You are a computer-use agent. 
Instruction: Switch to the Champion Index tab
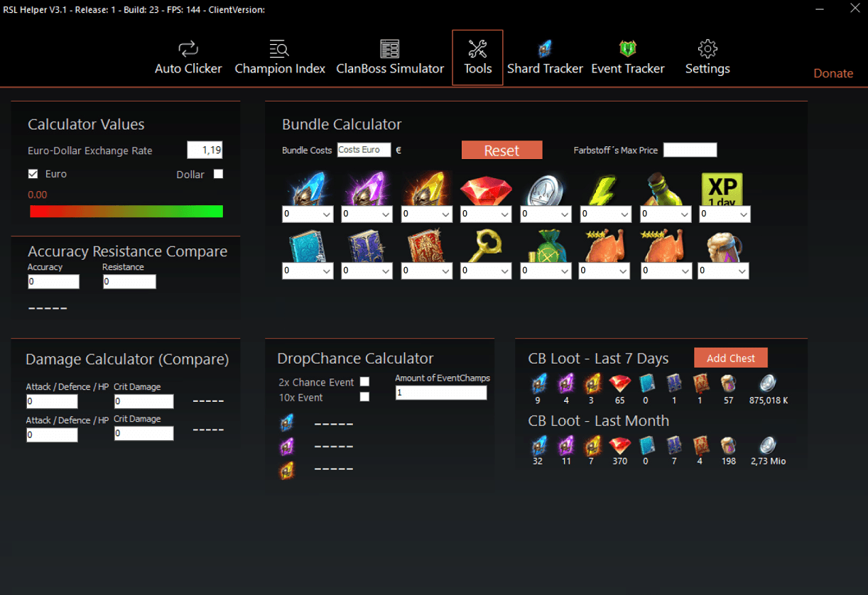(280, 58)
